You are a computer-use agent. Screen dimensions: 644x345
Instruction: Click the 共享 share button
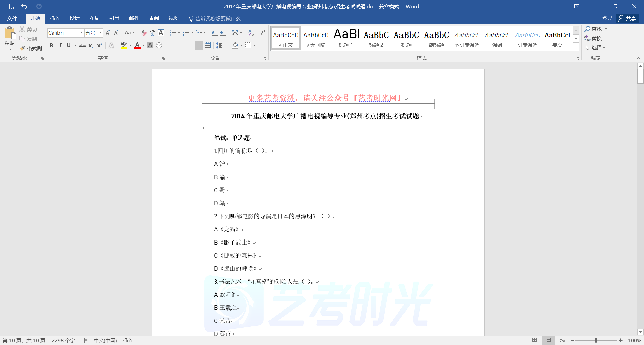(x=627, y=18)
